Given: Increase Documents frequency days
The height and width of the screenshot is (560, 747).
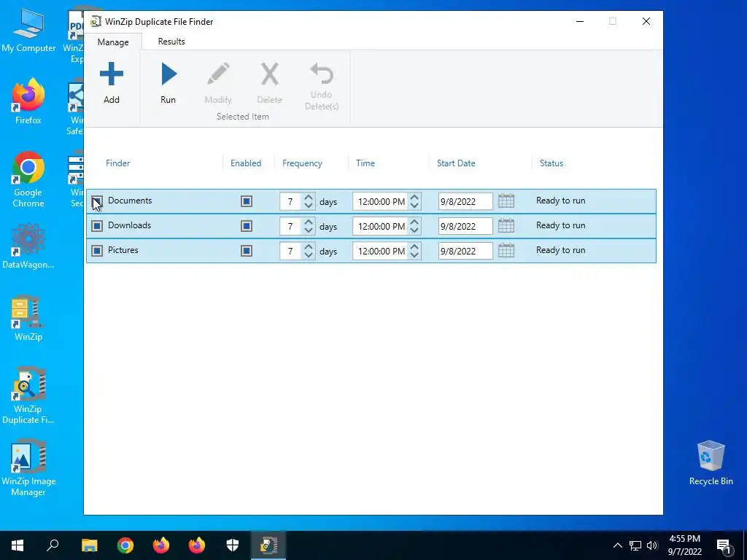Looking at the screenshot, I should coord(309,197).
